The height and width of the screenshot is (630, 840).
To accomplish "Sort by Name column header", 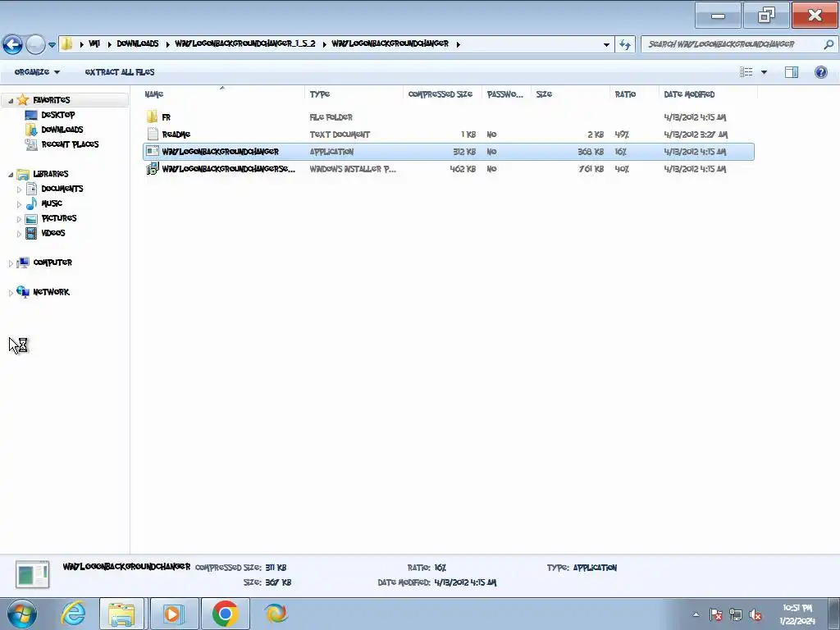I will (224, 94).
